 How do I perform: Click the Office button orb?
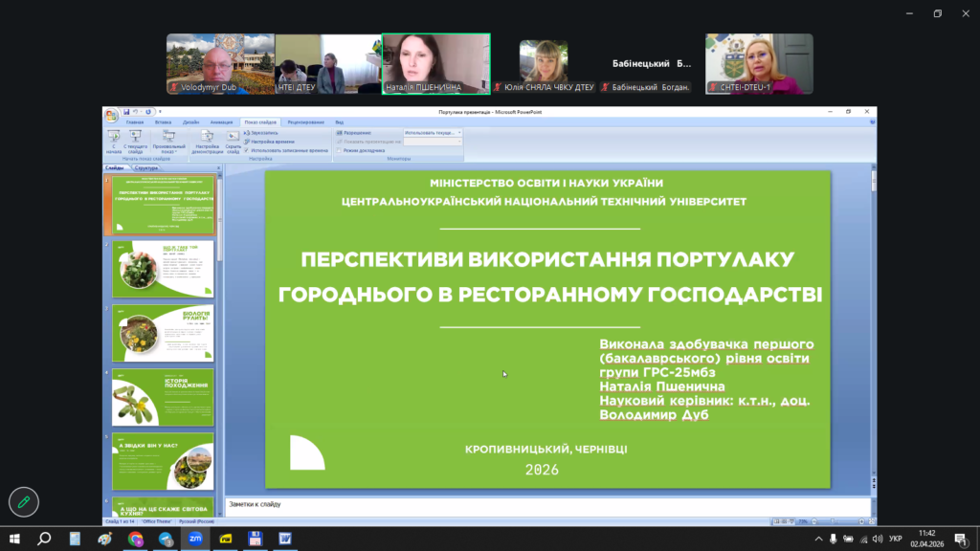pos(111,115)
